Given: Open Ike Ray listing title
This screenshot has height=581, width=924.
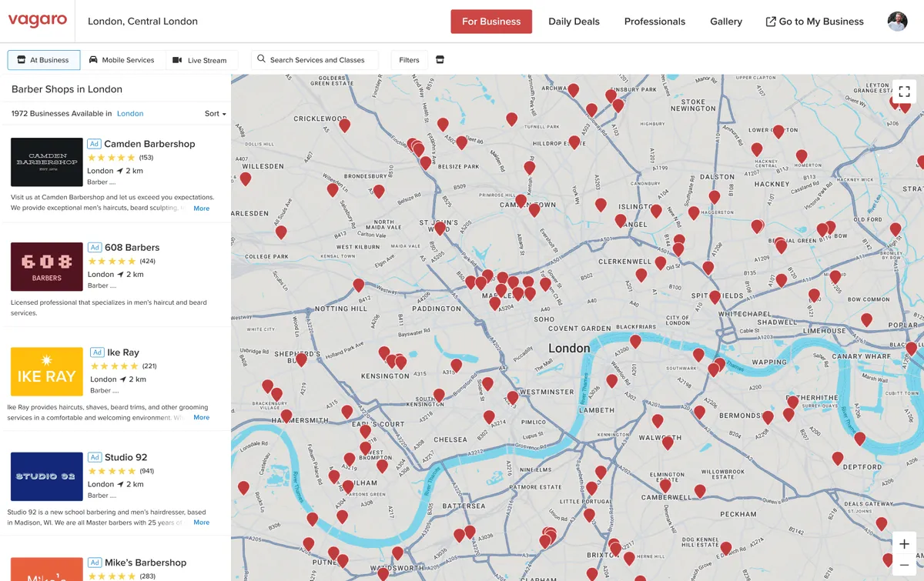Looking at the screenshot, I should pyautogui.click(x=123, y=352).
